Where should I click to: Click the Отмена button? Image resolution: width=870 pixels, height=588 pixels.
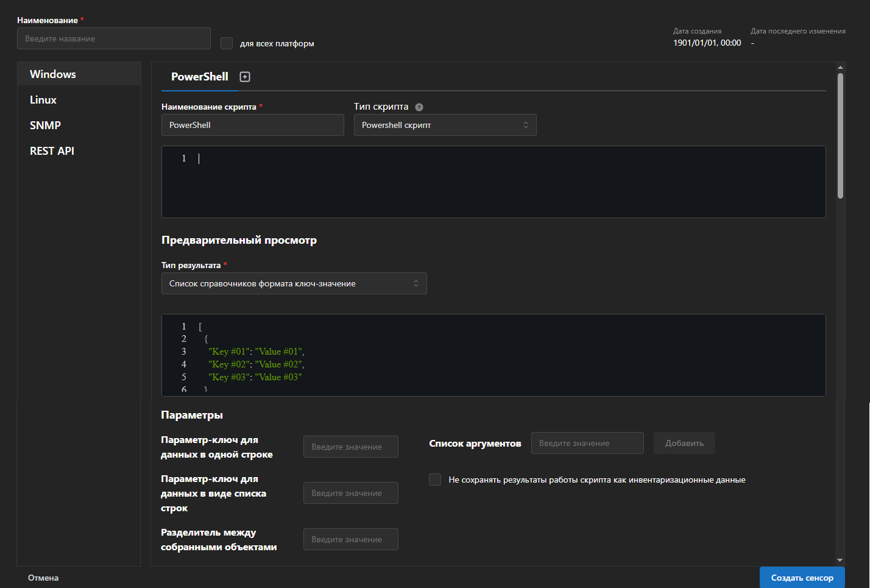[43, 578]
